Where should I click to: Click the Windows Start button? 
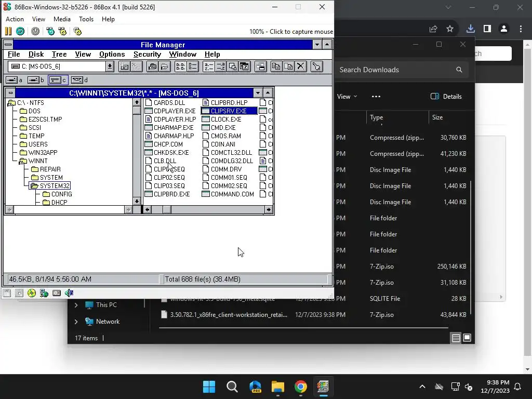[209, 387]
